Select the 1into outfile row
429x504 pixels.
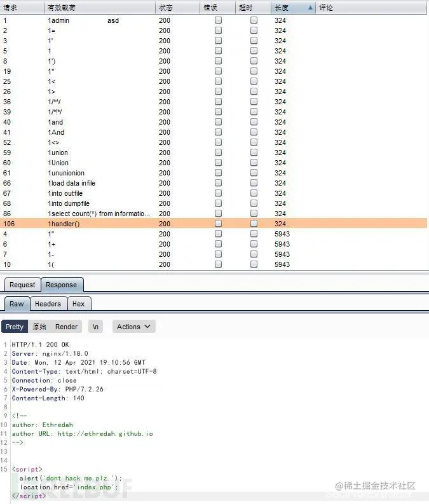coord(214,193)
